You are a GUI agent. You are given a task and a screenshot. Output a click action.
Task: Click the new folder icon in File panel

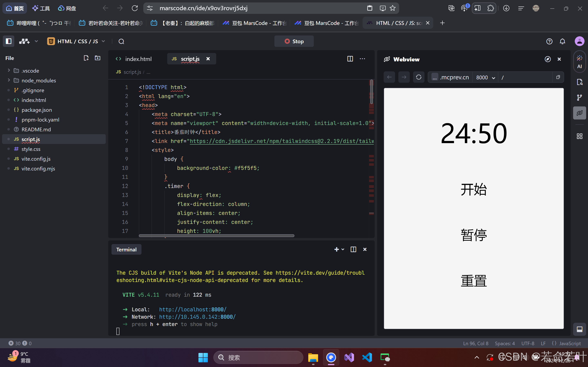click(x=97, y=58)
